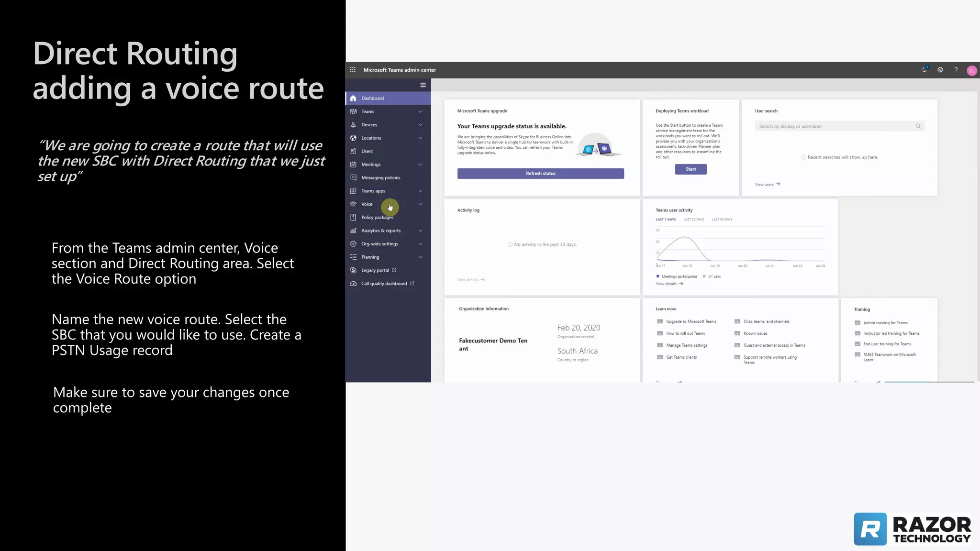
Task: Click the Dashboard home icon
Action: click(353, 98)
